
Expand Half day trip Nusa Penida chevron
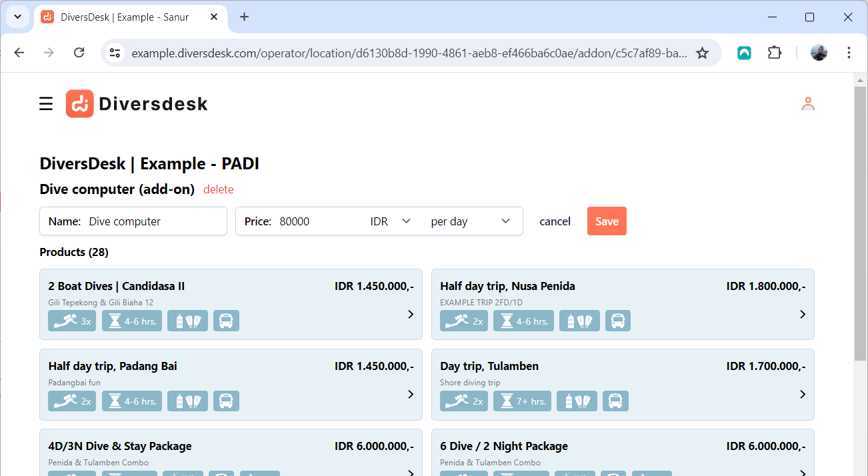803,314
